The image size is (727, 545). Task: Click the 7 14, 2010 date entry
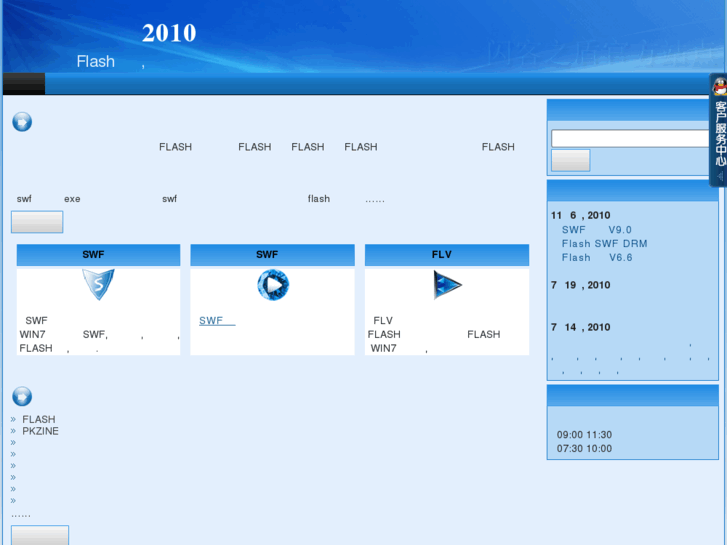coord(580,327)
